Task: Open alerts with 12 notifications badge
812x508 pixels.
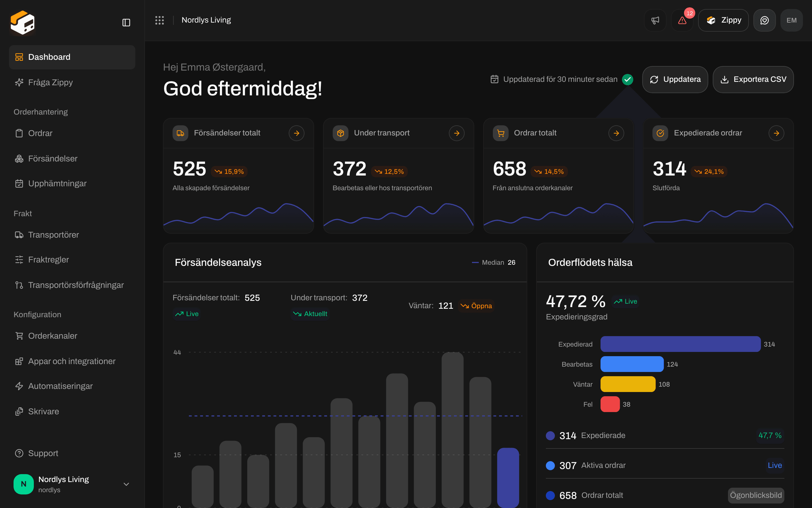Action: 682,20
